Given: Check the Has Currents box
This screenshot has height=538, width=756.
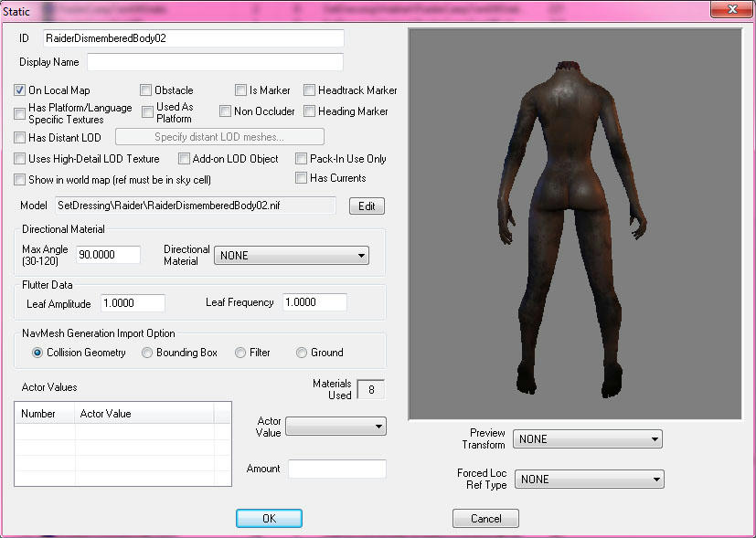Looking at the screenshot, I should tap(302, 178).
